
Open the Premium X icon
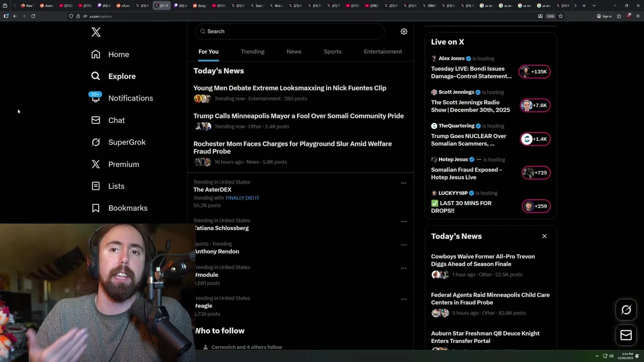96,164
